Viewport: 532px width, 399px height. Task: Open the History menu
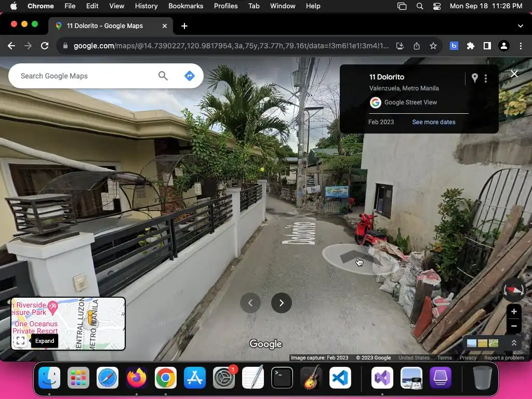pyautogui.click(x=146, y=6)
